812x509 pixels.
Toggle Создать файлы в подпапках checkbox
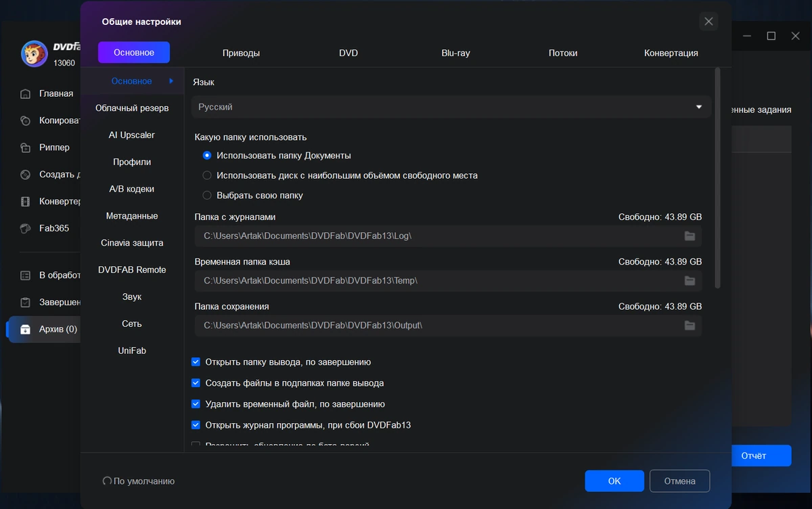196,383
